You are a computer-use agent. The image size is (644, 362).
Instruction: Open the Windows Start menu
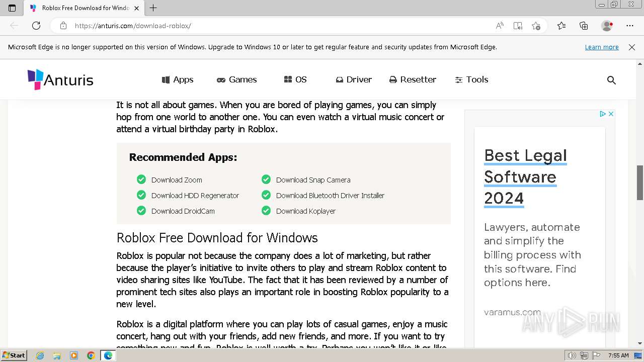coord(14,355)
